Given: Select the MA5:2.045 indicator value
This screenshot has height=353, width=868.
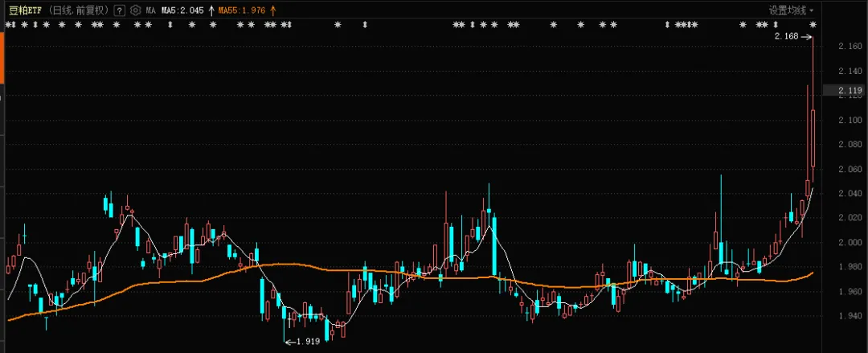Looking at the screenshot, I should pyautogui.click(x=182, y=10).
